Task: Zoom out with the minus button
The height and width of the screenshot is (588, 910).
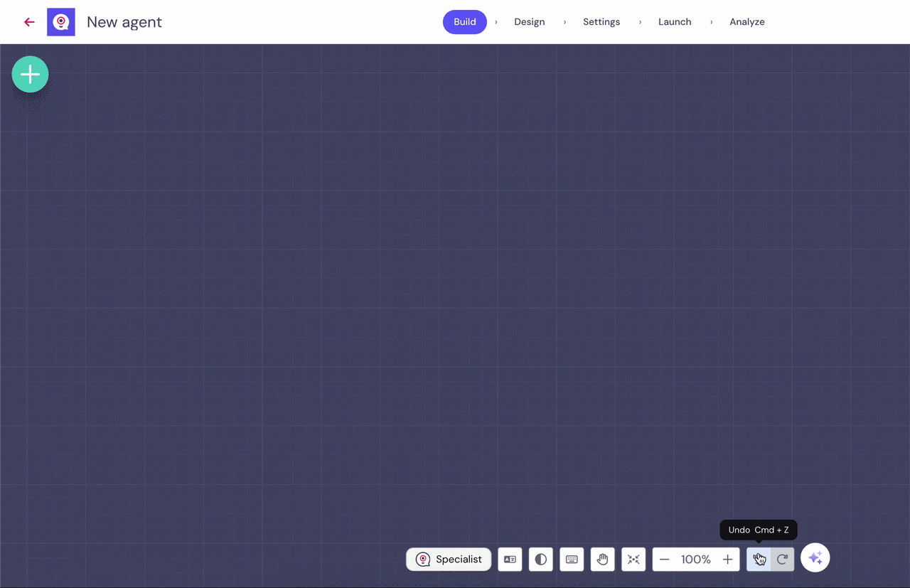Action: (x=665, y=560)
